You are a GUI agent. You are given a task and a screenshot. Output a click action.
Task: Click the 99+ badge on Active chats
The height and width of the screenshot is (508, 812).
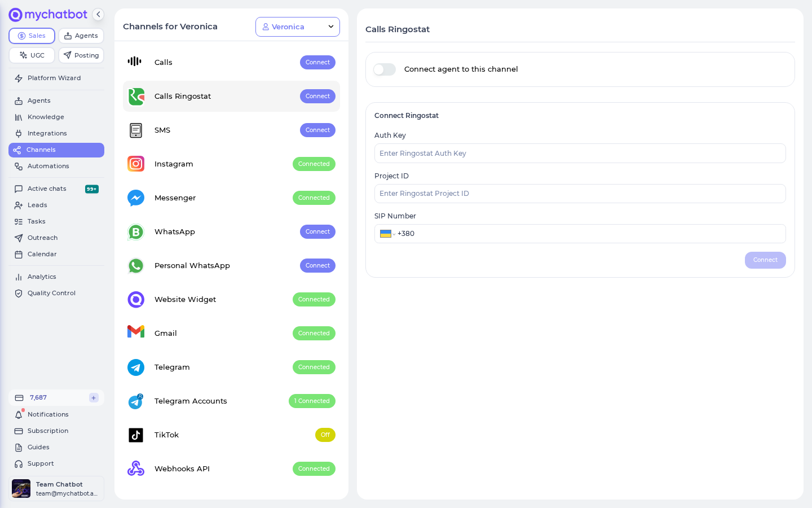(92, 189)
